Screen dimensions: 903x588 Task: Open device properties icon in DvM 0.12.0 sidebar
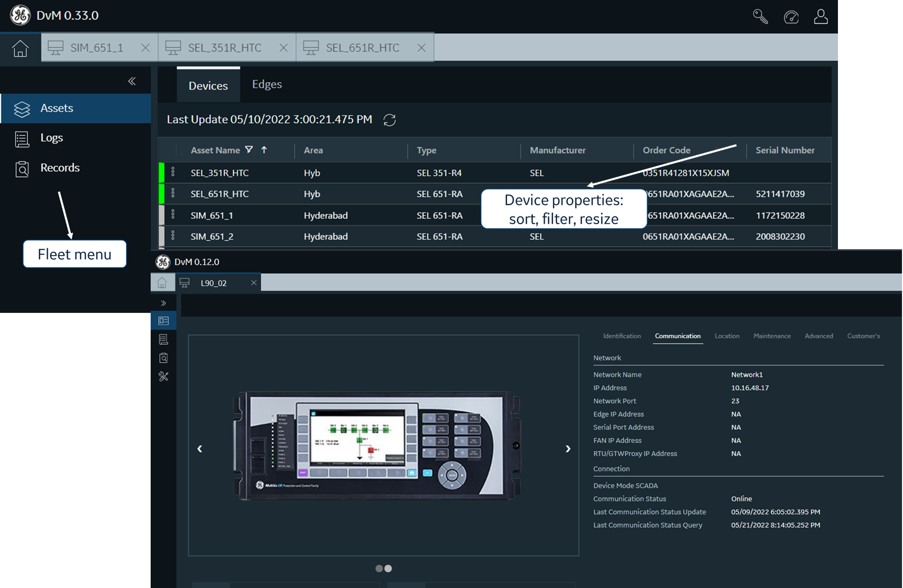[x=163, y=321]
